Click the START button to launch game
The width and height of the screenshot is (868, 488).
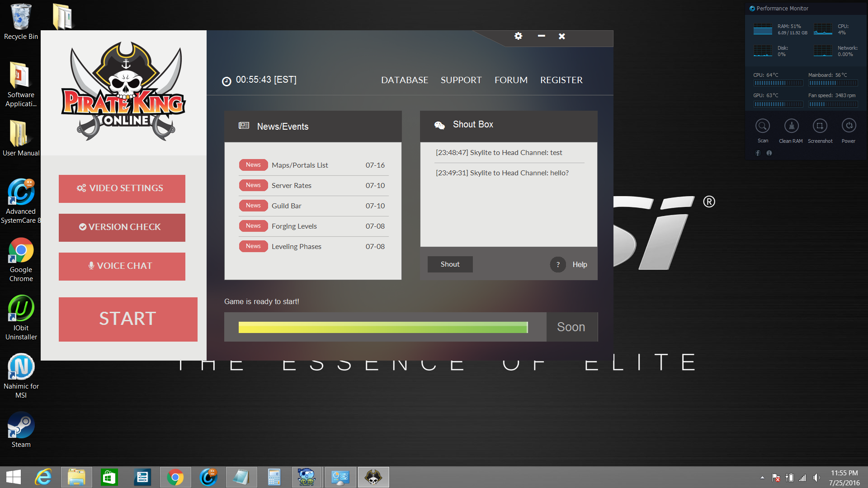128,319
